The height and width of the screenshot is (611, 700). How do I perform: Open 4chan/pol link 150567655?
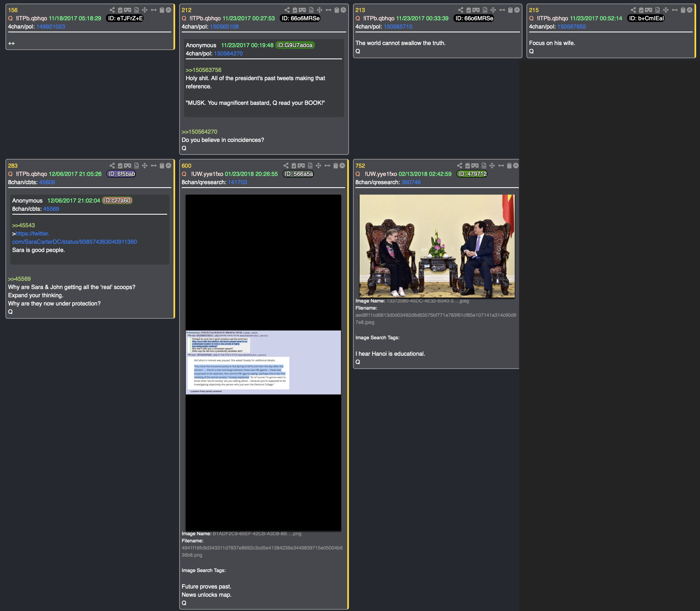tap(572, 27)
